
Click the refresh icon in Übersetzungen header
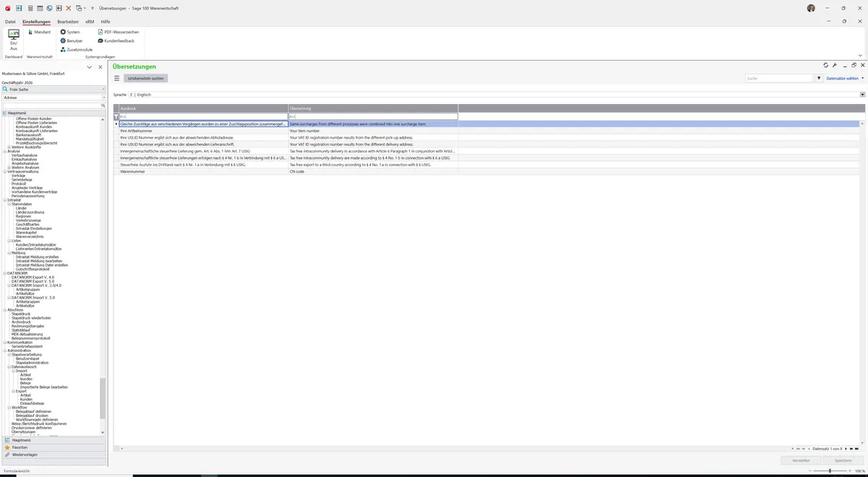[x=825, y=66]
